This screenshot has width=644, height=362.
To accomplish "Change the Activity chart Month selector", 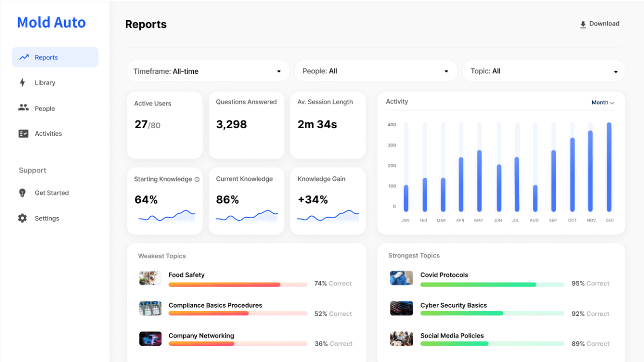I will (x=603, y=103).
